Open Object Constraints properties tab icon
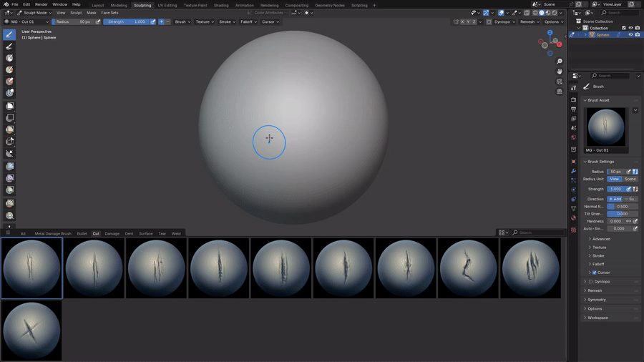The width and height of the screenshot is (644, 362). (x=573, y=199)
